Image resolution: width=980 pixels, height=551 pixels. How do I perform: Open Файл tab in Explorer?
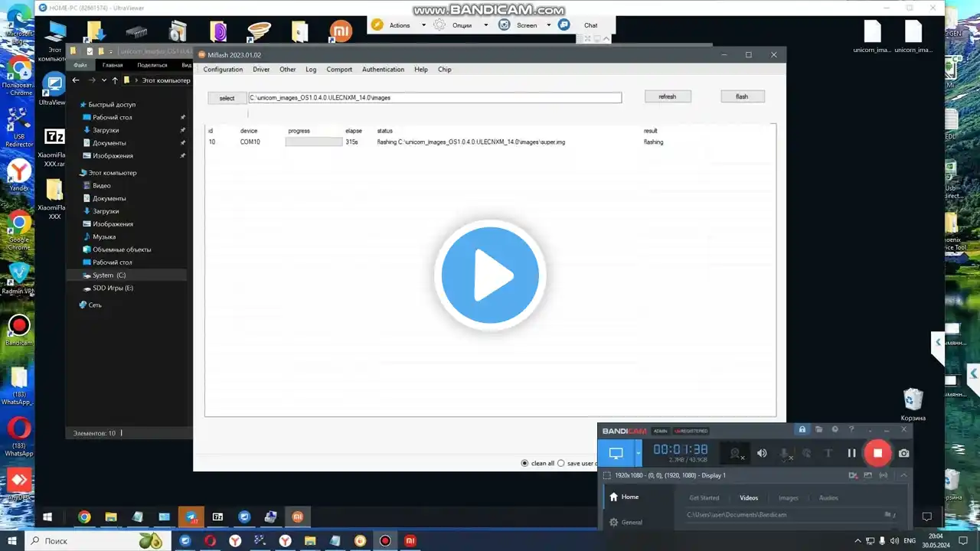[x=80, y=65]
